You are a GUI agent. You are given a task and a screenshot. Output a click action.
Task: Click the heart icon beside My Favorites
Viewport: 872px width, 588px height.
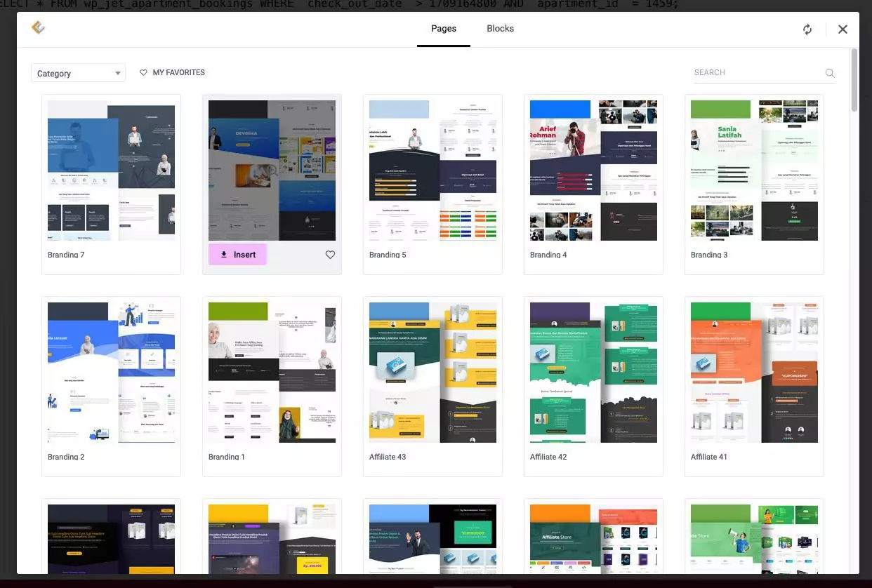coord(143,72)
